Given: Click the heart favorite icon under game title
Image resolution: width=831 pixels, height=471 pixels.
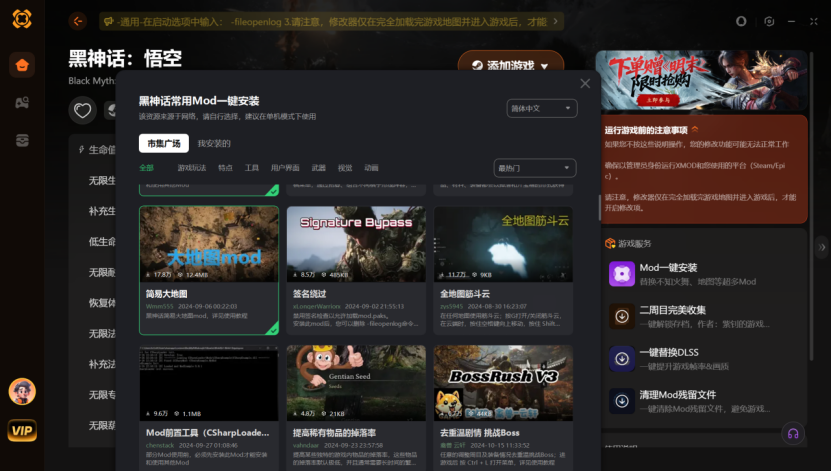Looking at the screenshot, I should click(x=82, y=110).
